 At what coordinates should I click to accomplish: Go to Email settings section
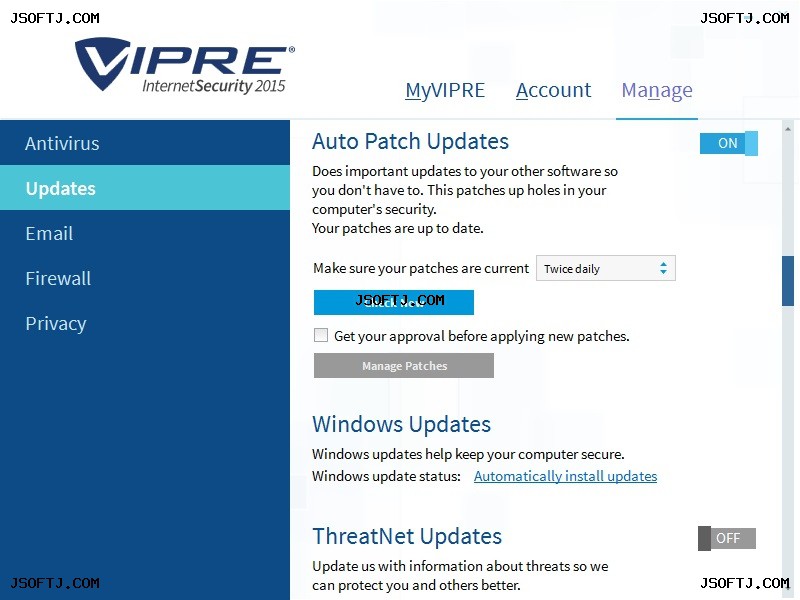click(x=145, y=233)
